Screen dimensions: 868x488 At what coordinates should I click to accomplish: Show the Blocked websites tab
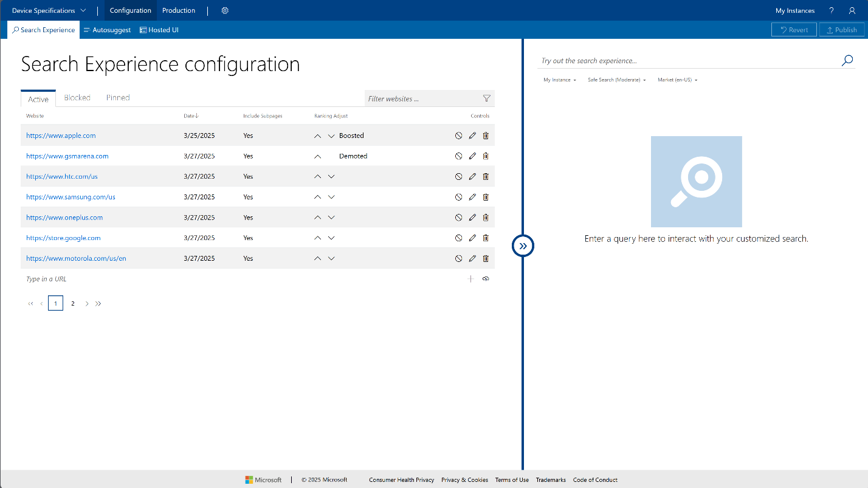pos(77,98)
